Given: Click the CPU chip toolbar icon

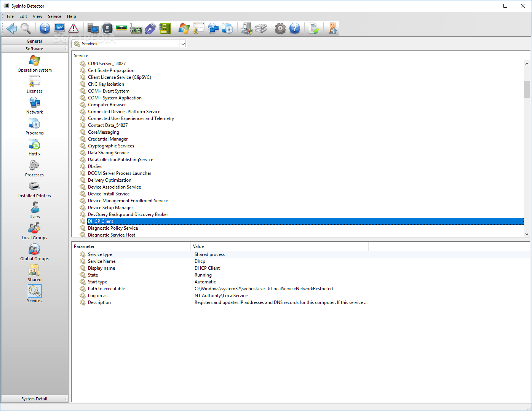Looking at the screenshot, I should tap(107, 28).
